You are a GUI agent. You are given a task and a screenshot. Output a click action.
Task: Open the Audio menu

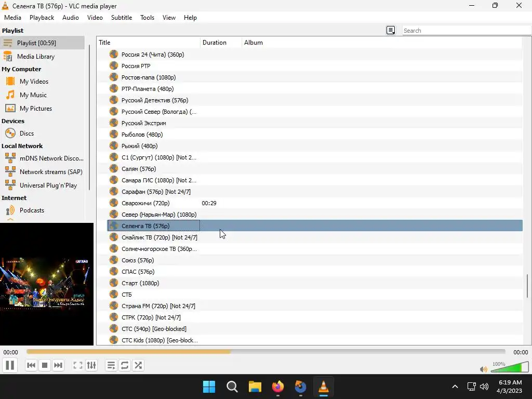pyautogui.click(x=71, y=18)
